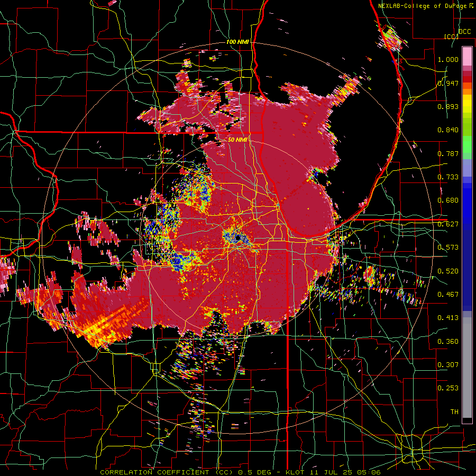Select the 0.573 legend value

pos(448,248)
